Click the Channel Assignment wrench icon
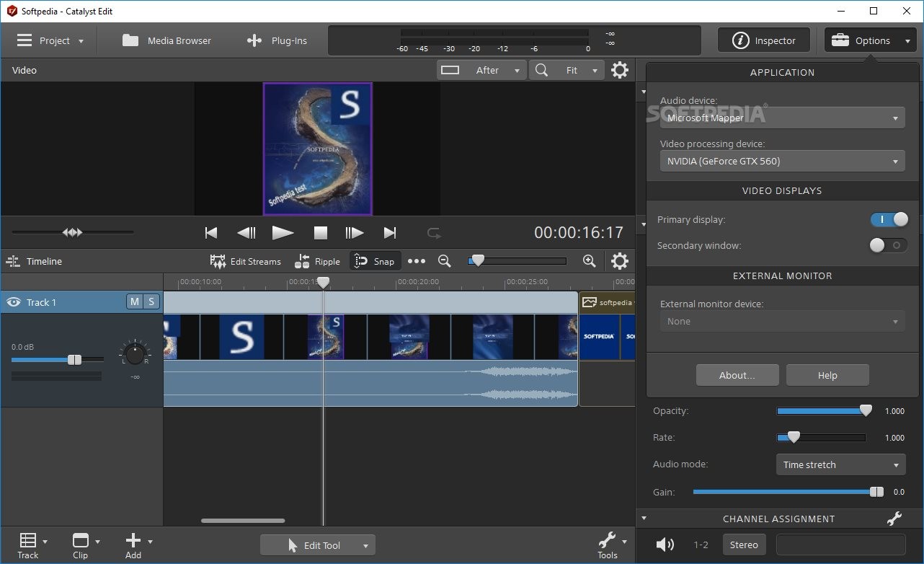924x564 pixels. point(894,519)
